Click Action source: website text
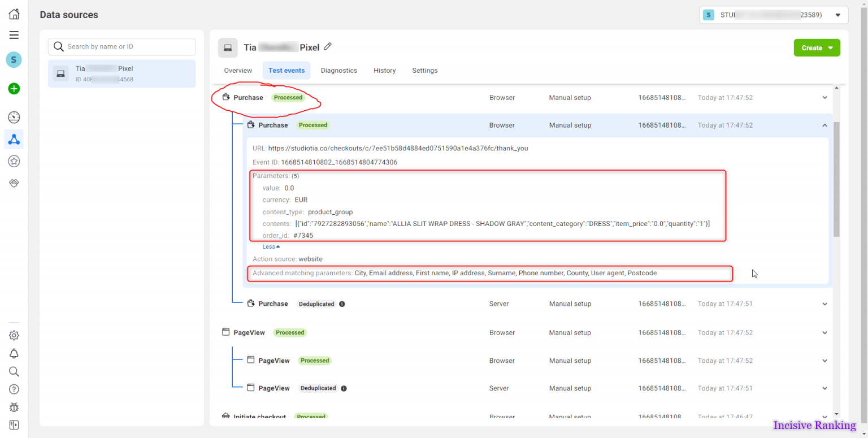This screenshot has width=868, height=438. pos(288,259)
